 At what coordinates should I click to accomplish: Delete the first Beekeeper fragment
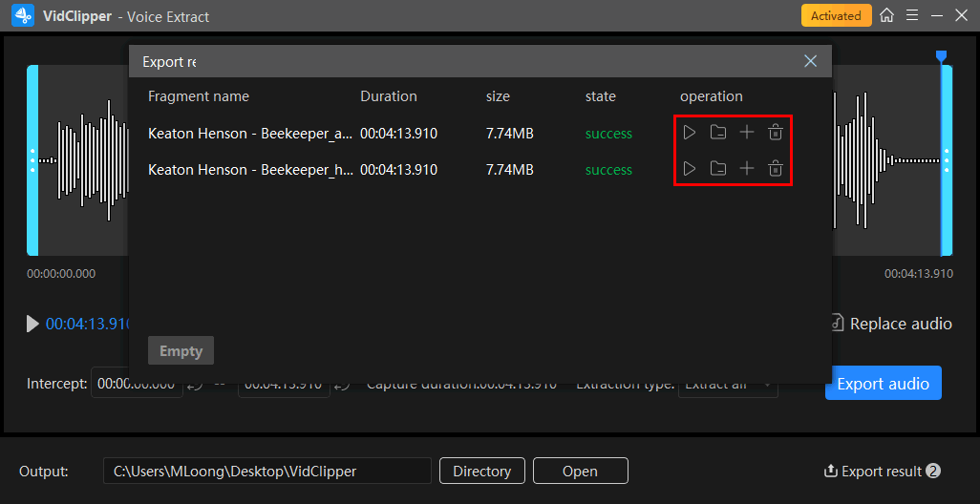click(x=776, y=133)
